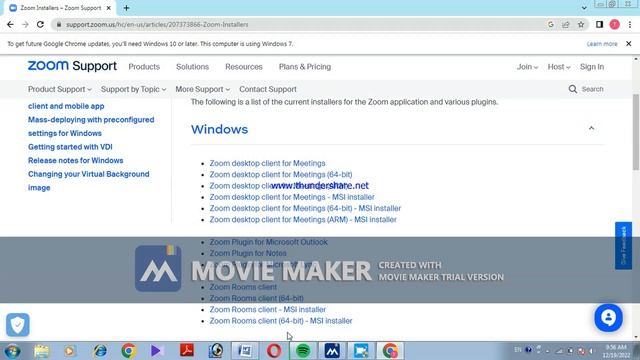This screenshot has width=640, height=360.
Task: Expand the Join dropdown
Action: pos(527,67)
